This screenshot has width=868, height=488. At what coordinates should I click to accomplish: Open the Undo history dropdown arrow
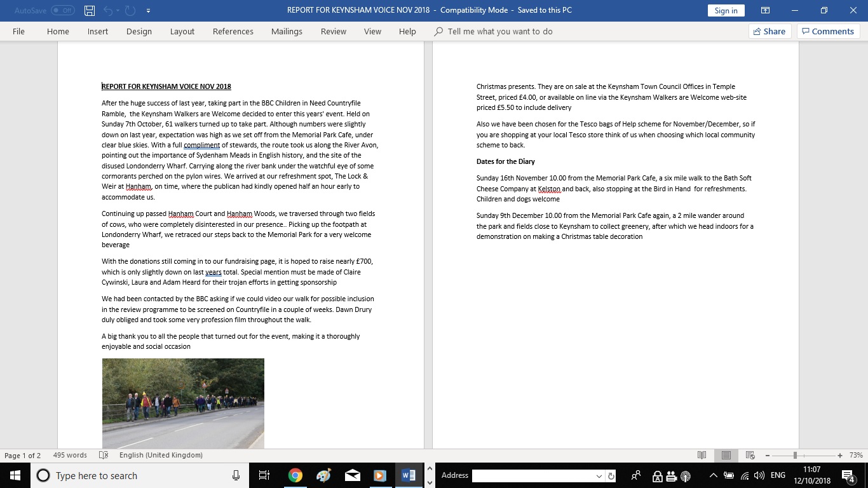tap(118, 11)
